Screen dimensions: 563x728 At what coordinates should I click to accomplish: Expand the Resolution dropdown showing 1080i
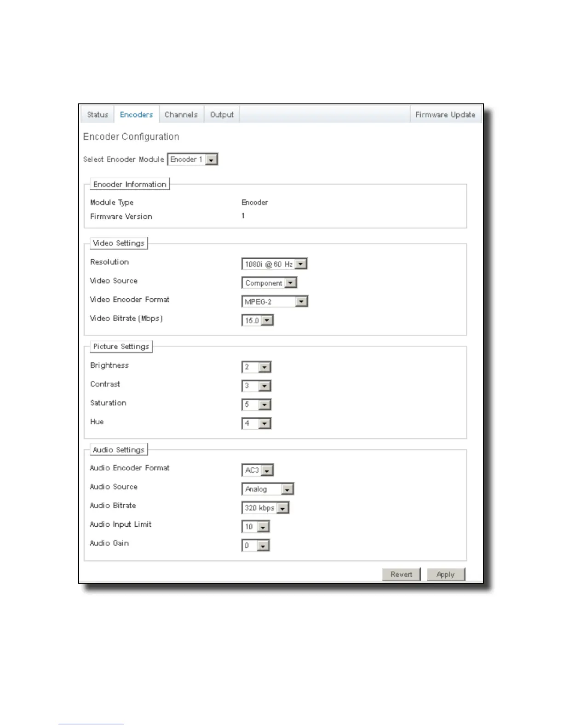pyautogui.click(x=274, y=264)
